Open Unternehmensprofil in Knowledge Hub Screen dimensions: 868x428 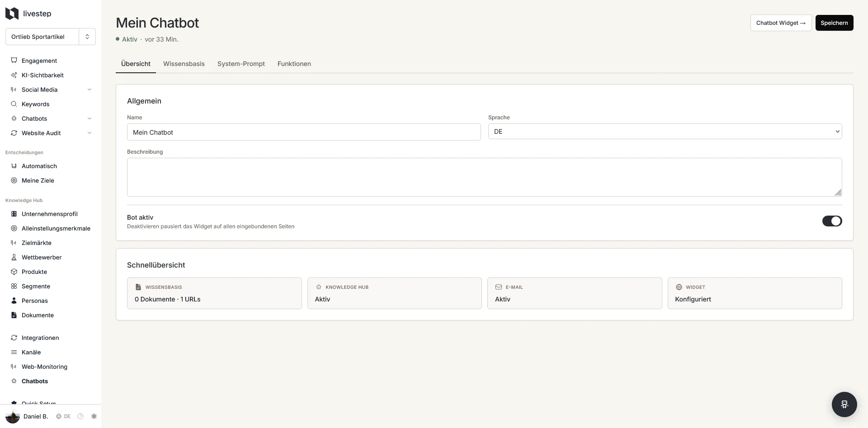(x=51, y=214)
